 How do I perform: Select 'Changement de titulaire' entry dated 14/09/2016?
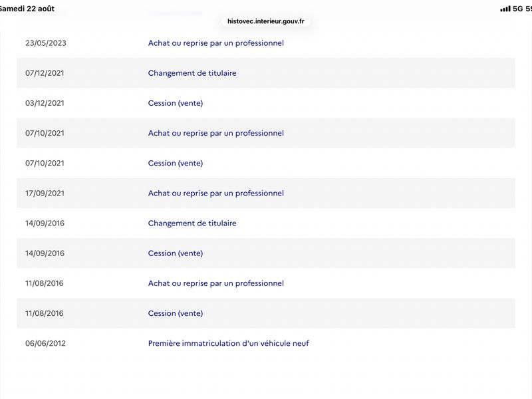click(192, 223)
